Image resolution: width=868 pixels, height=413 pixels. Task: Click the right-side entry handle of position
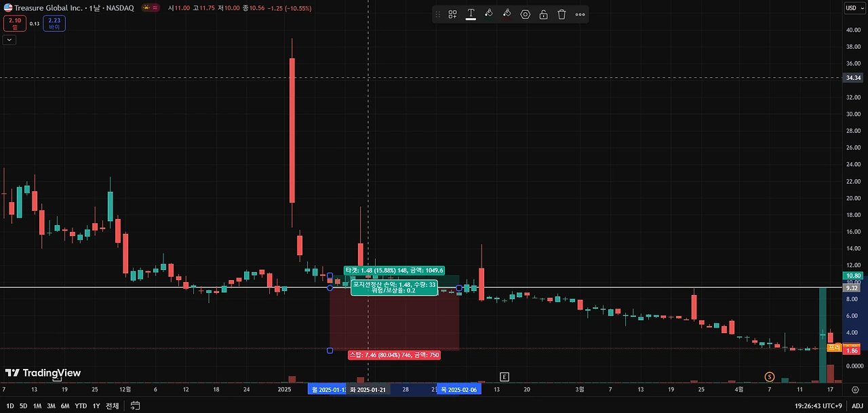[459, 288]
